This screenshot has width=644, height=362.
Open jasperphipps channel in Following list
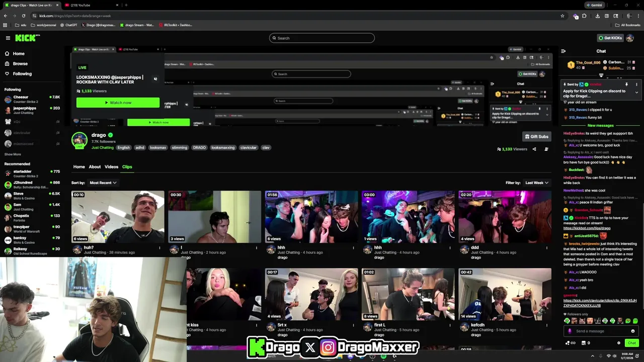coord(32,110)
